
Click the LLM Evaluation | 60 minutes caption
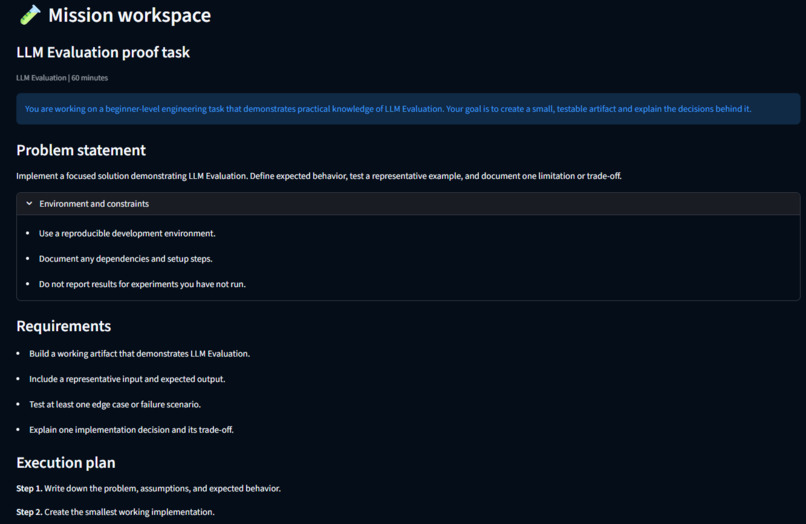click(62, 78)
